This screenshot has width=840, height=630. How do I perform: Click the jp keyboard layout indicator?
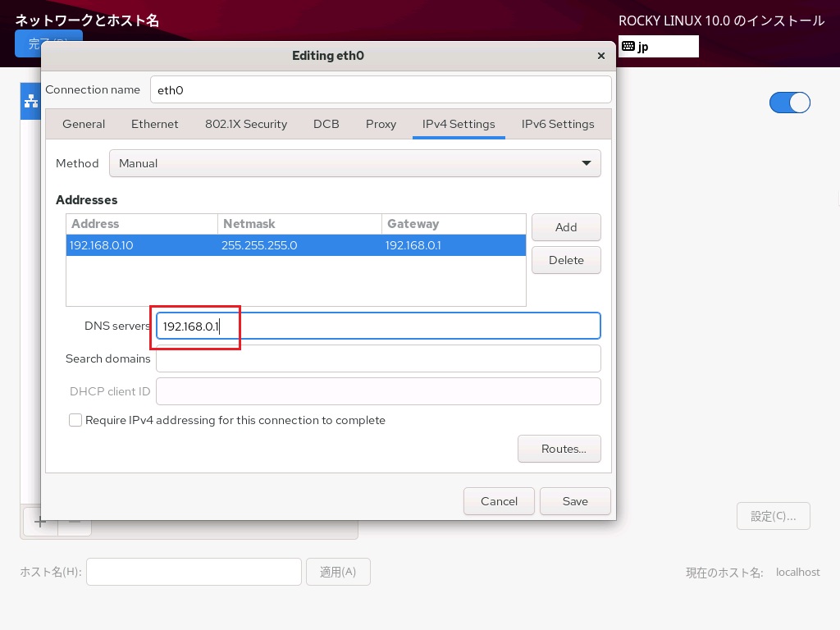click(x=658, y=47)
